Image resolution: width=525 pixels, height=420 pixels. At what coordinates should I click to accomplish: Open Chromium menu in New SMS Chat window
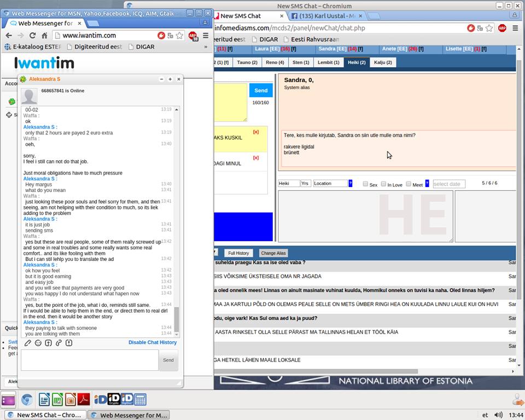[515, 28]
